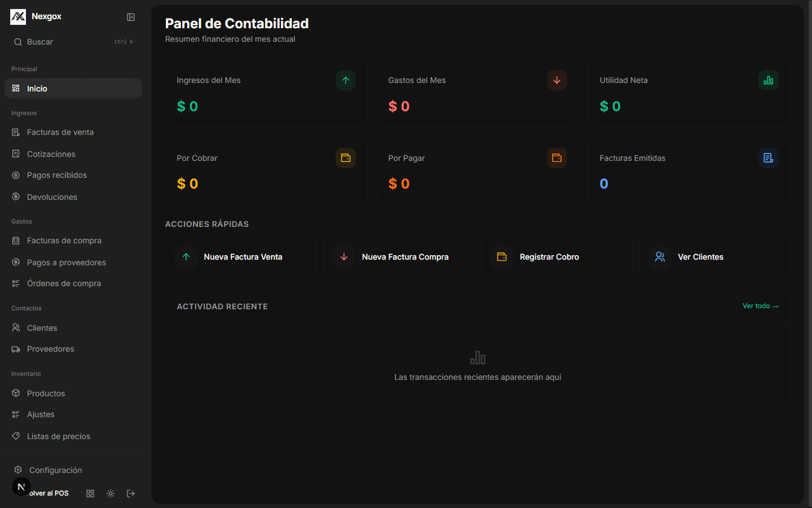The width and height of the screenshot is (812, 508).
Task: Click the Por Cobrar wallet icon
Action: point(346,158)
